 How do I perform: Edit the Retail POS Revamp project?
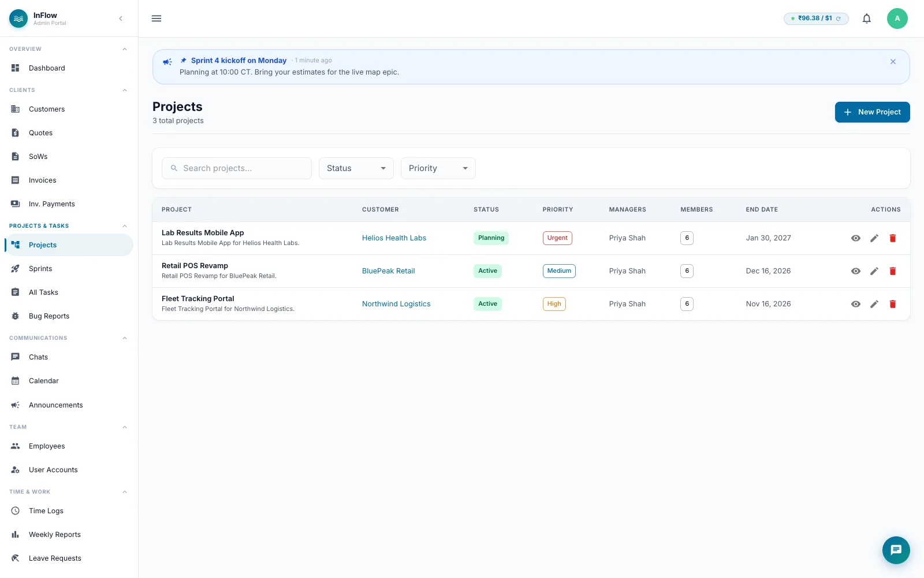coord(874,271)
